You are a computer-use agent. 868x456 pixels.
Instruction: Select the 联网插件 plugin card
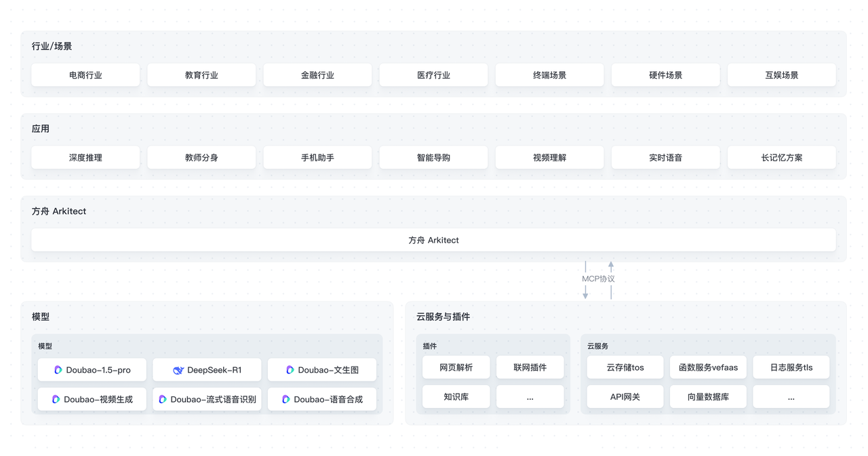coord(530,367)
